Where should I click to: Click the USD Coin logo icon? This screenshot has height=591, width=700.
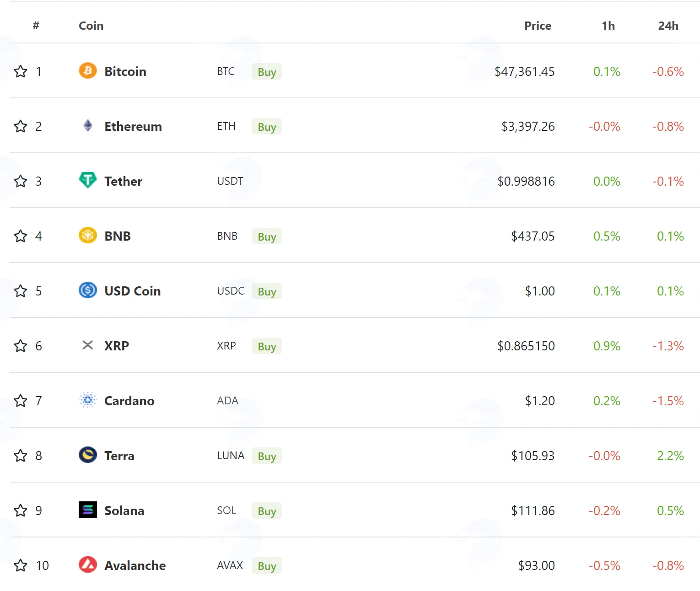pyautogui.click(x=88, y=290)
